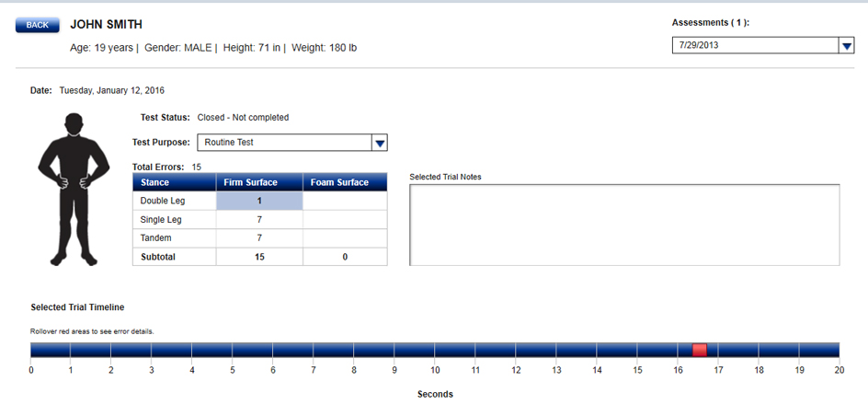Image resolution: width=868 pixels, height=416 pixels.
Task: Click the Tandem Foam Surface cell
Action: (x=345, y=238)
